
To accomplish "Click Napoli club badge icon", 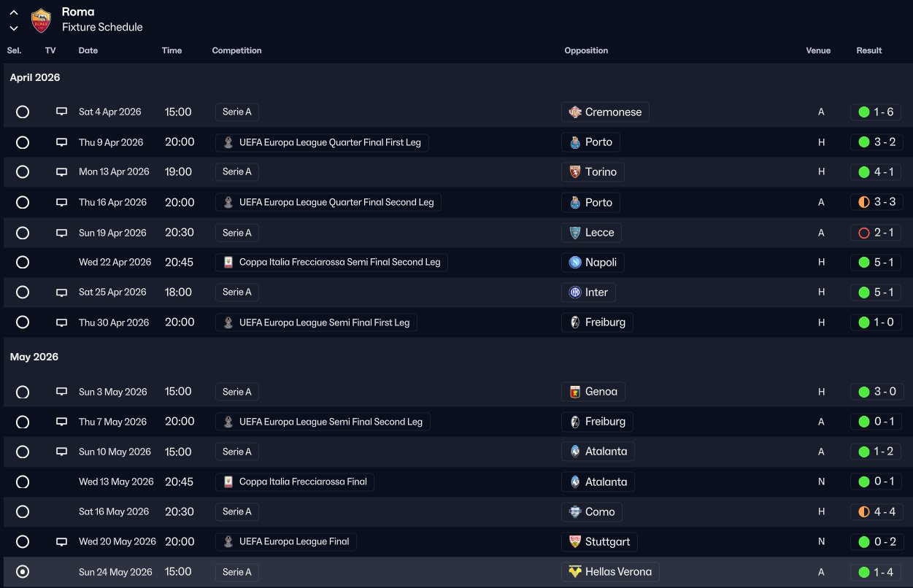I will click(x=575, y=263).
